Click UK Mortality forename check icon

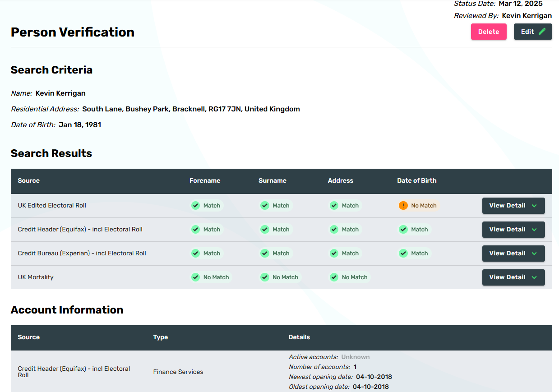point(195,277)
